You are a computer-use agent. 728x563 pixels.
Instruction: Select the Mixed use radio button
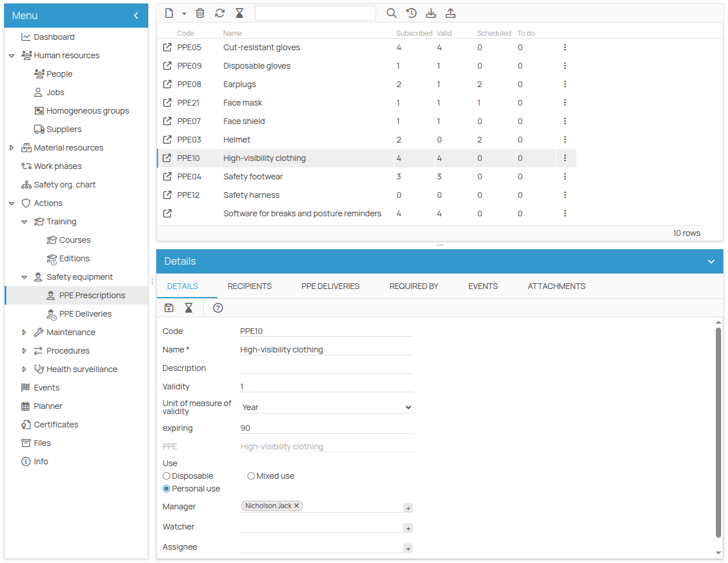(x=251, y=475)
